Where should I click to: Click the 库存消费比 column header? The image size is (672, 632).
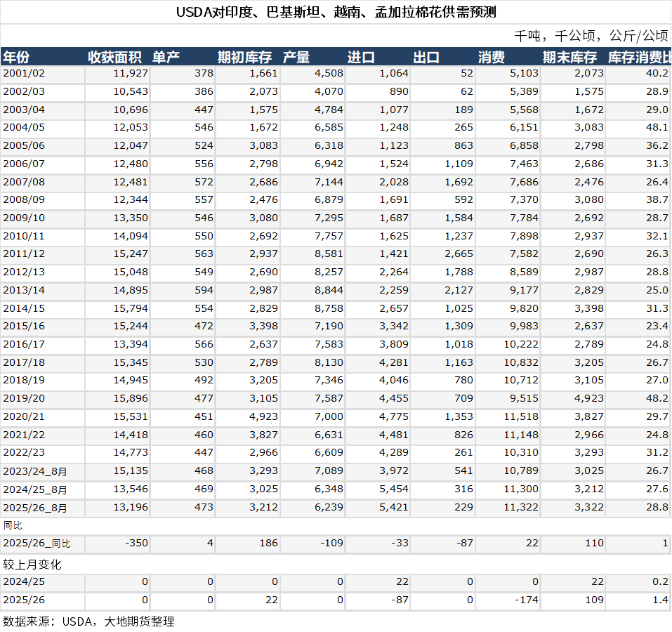pos(640,57)
